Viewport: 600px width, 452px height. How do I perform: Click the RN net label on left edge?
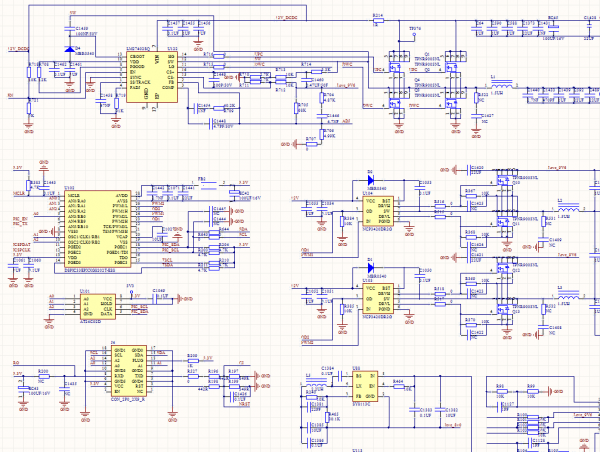click(11, 96)
